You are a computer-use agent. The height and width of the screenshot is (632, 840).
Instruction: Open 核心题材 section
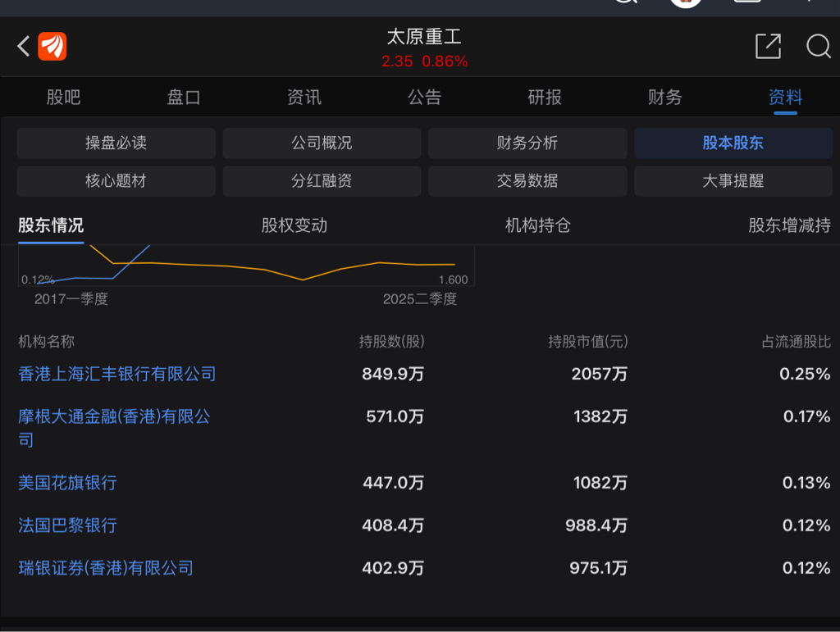click(116, 181)
